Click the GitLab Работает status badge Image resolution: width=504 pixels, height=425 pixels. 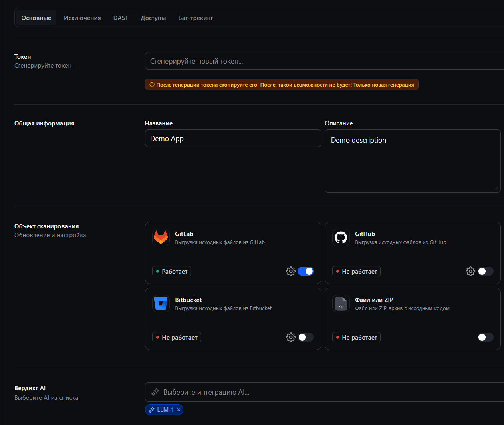point(171,271)
